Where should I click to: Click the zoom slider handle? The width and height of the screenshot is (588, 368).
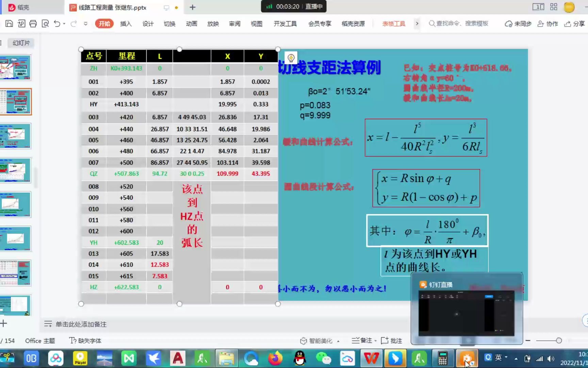(559, 340)
